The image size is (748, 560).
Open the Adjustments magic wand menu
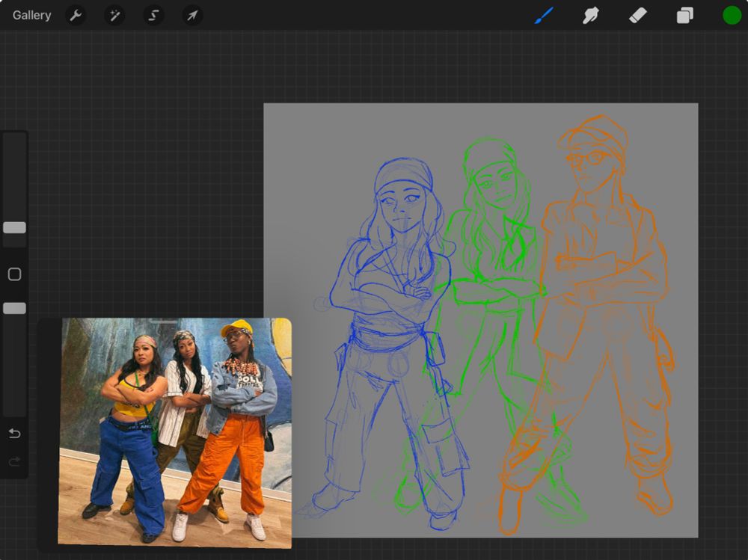click(x=114, y=15)
